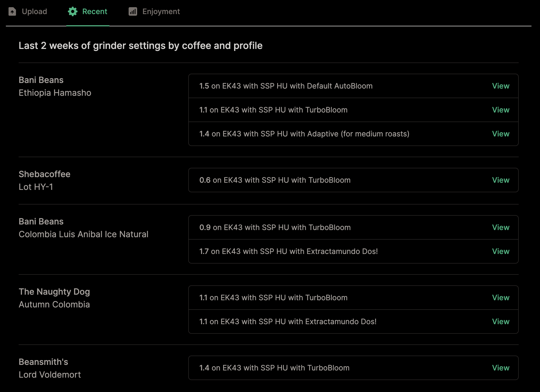Click the Colombia Luis Anibal Ice Natural label
The width and height of the screenshot is (540, 392).
click(83, 234)
